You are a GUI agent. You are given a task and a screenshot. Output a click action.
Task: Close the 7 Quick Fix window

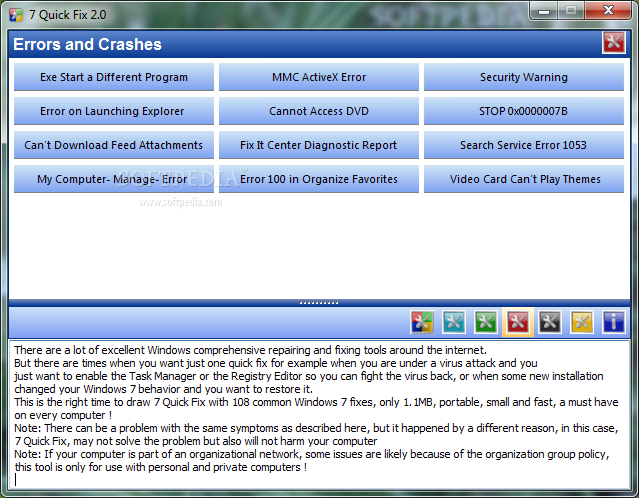coord(608,11)
